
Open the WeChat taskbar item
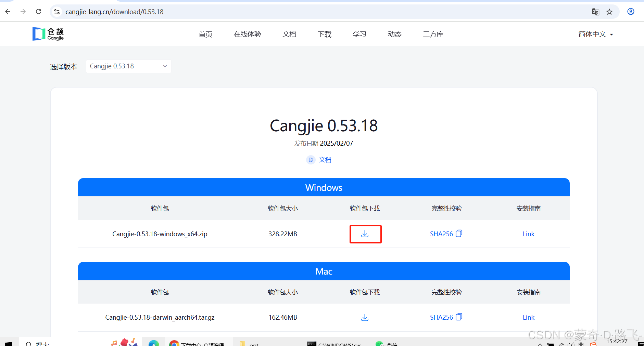pos(387,343)
